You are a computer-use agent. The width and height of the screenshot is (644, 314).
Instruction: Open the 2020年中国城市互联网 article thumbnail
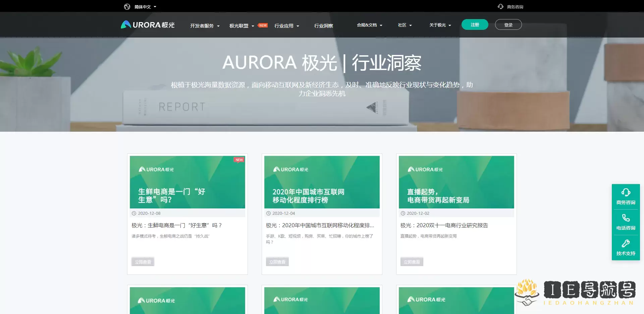click(x=322, y=182)
